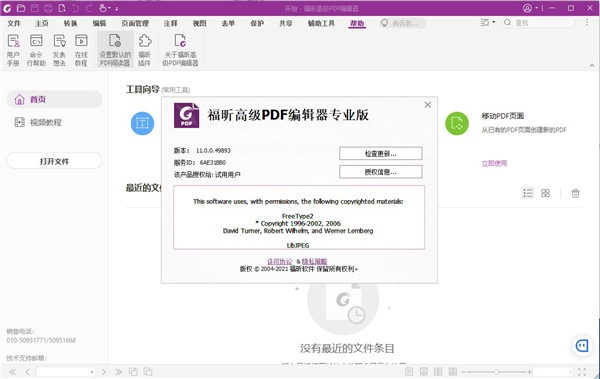Click 设置默认的PDF阅读器 ribbon button

[x=115, y=50]
